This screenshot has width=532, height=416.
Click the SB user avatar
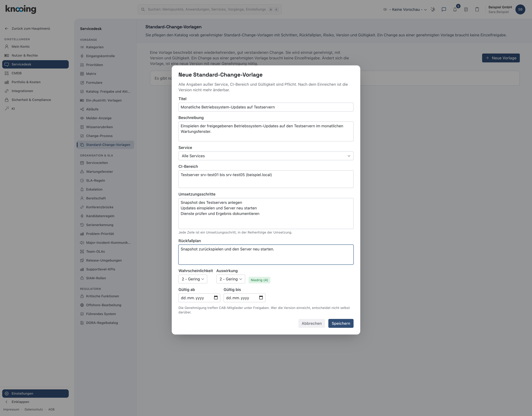520,10
